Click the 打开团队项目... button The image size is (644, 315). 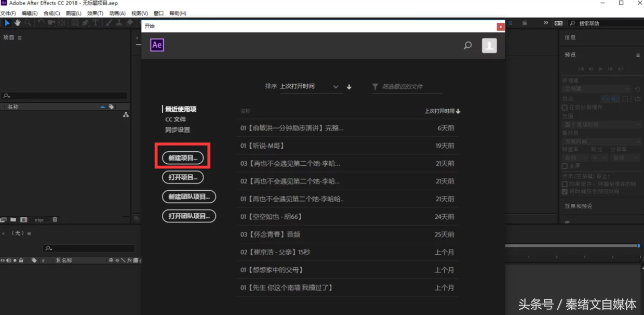click(189, 216)
